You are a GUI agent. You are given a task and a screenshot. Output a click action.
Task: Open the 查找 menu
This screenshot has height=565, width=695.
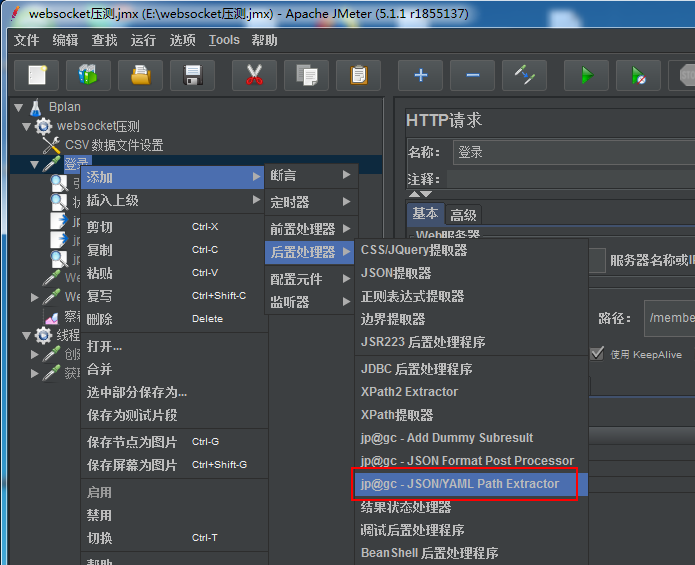pyautogui.click(x=104, y=40)
